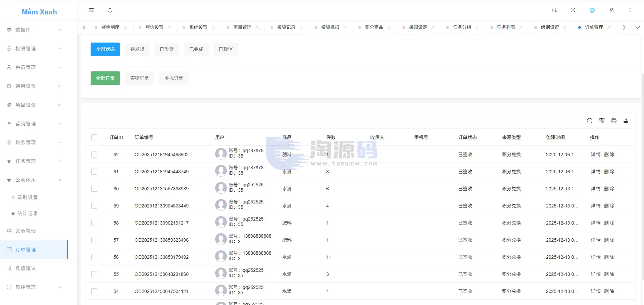Refresh the order table data

tap(590, 121)
